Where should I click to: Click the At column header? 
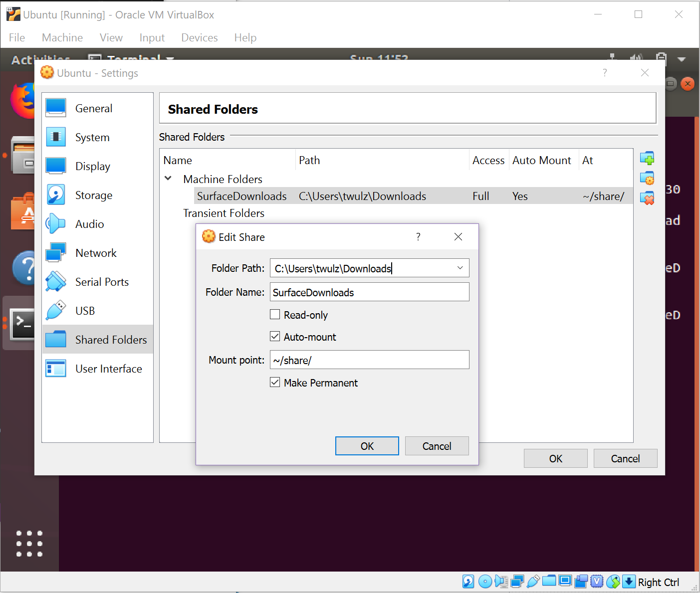[606, 160]
